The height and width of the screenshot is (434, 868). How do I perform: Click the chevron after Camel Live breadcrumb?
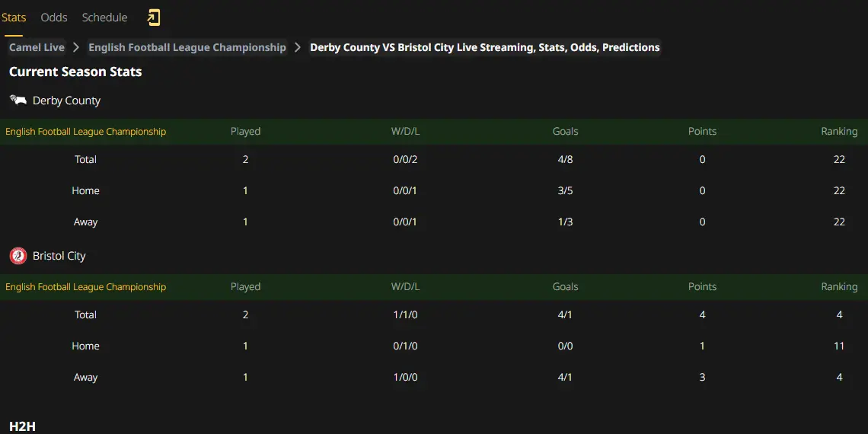(76, 48)
